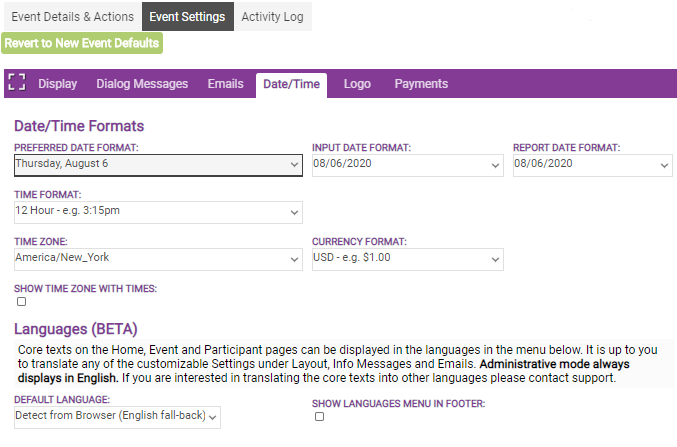Go to the Display settings tab
677x447 pixels.
coord(57,84)
